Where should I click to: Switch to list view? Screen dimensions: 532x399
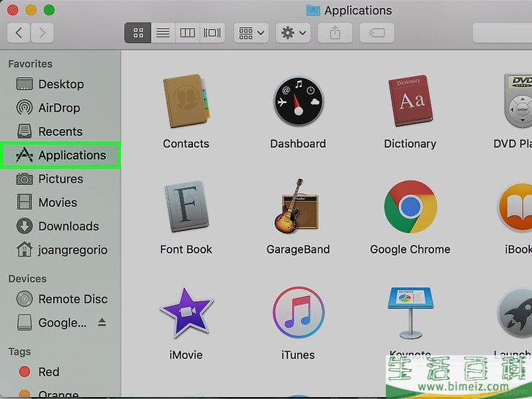point(163,33)
